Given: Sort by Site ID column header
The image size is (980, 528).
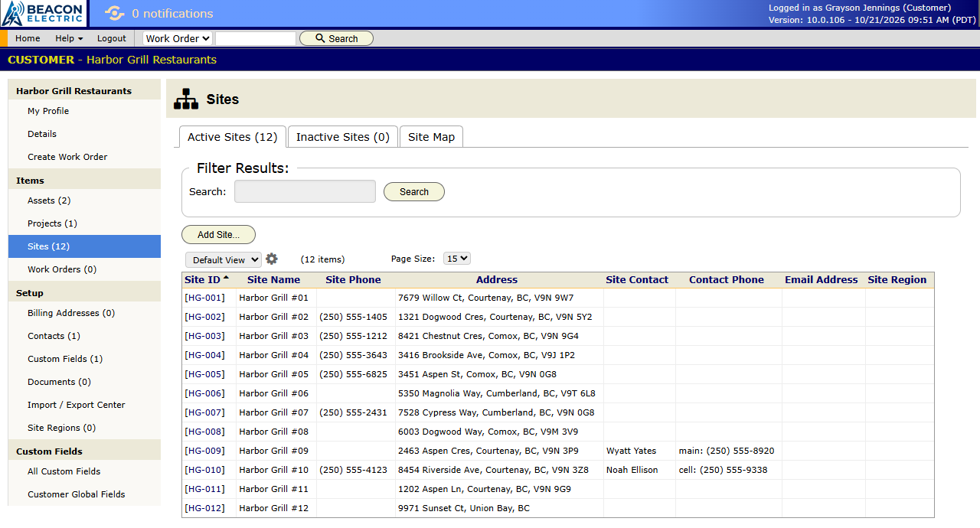Looking at the screenshot, I should pos(202,280).
